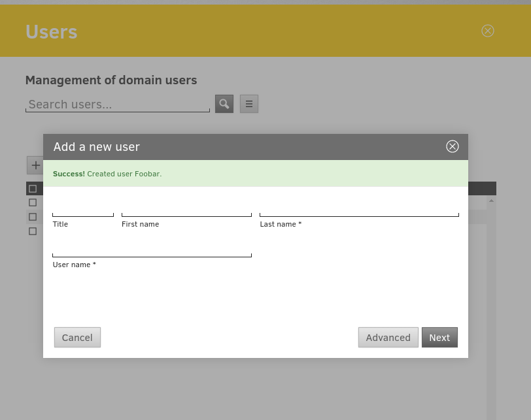Click the User name input field

coord(152,249)
